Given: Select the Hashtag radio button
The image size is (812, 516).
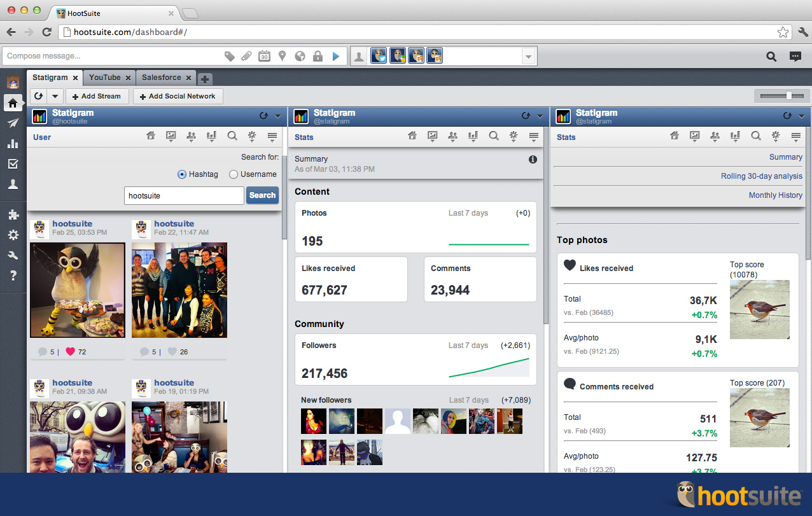Looking at the screenshot, I should click(182, 174).
